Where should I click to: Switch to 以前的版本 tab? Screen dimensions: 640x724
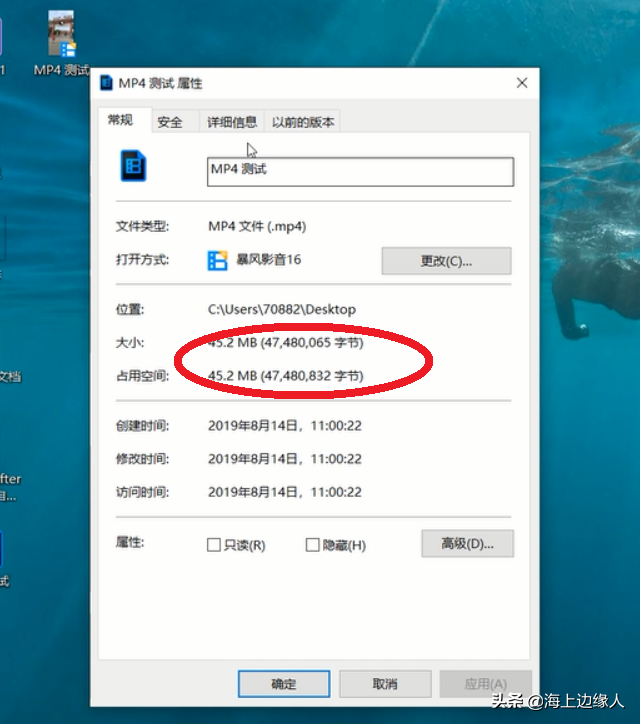coord(303,122)
